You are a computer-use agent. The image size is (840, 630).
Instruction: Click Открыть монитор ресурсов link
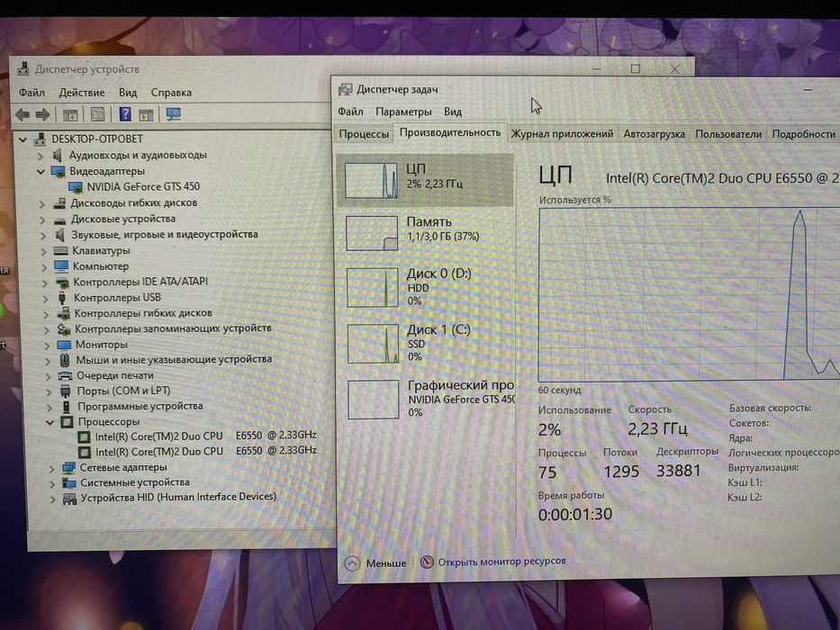(502, 562)
